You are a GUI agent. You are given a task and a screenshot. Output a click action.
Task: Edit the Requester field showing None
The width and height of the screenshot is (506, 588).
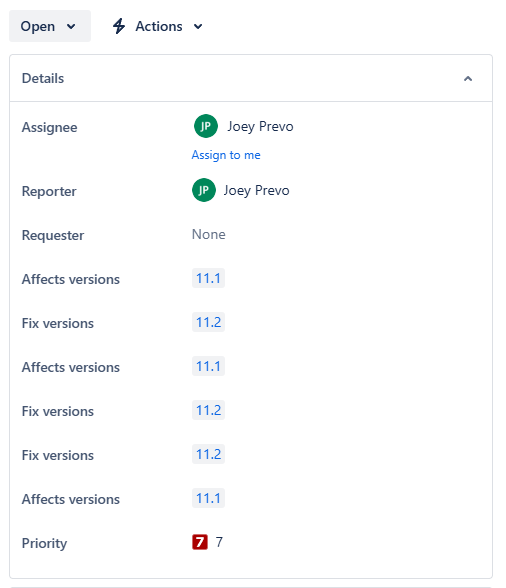click(x=209, y=234)
